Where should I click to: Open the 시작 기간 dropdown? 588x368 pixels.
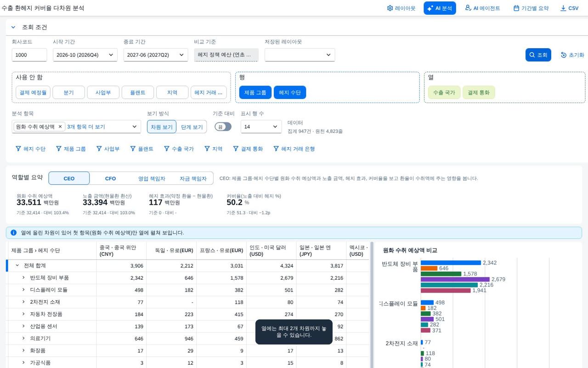85,55
